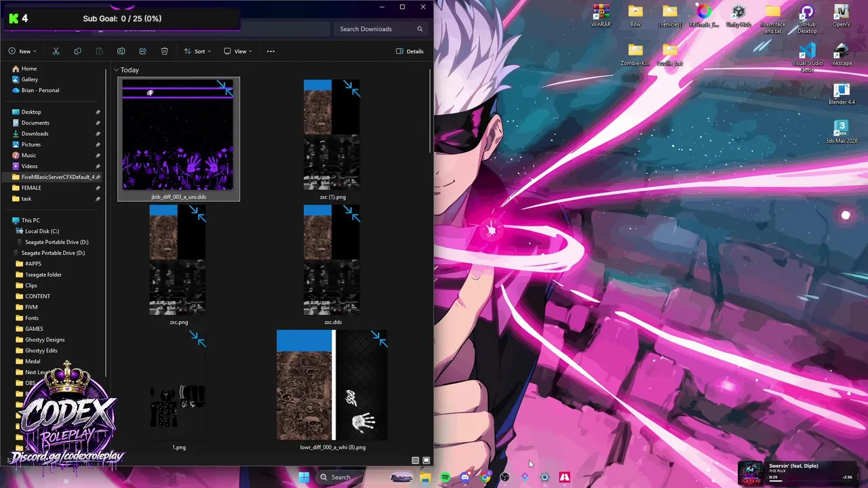868x488 pixels.
Task: Open Local Disk (C:) in sidebar
Action: [37, 231]
